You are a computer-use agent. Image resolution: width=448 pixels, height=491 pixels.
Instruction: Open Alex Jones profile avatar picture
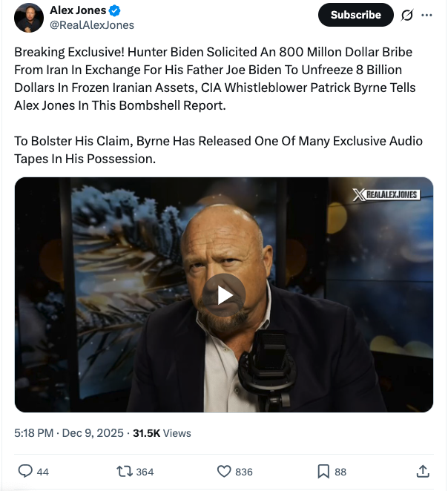[29, 18]
